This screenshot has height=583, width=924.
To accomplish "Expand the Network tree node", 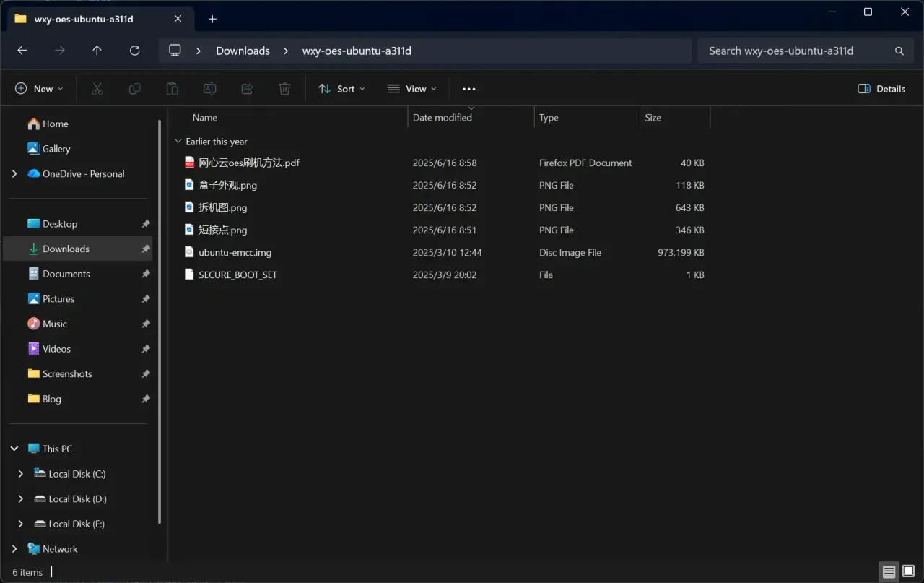I will pyautogui.click(x=14, y=549).
